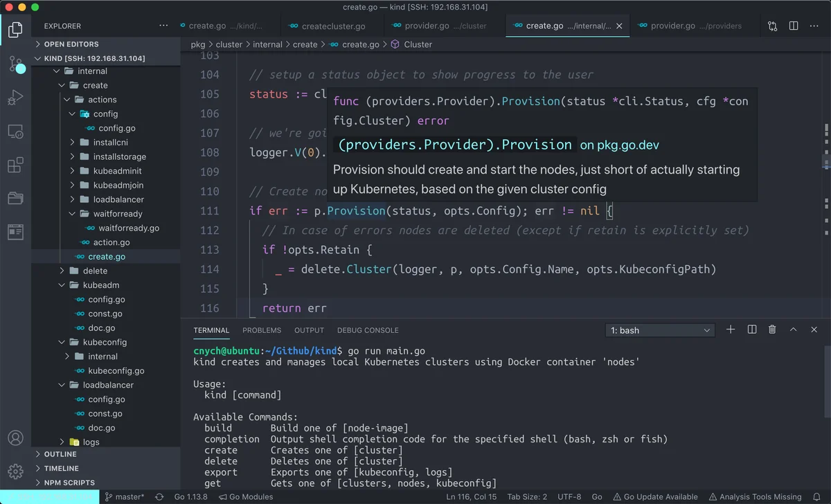Switch to the createcluster.go tab
This screenshot has width=831, height=504.
tap(334, 26)
